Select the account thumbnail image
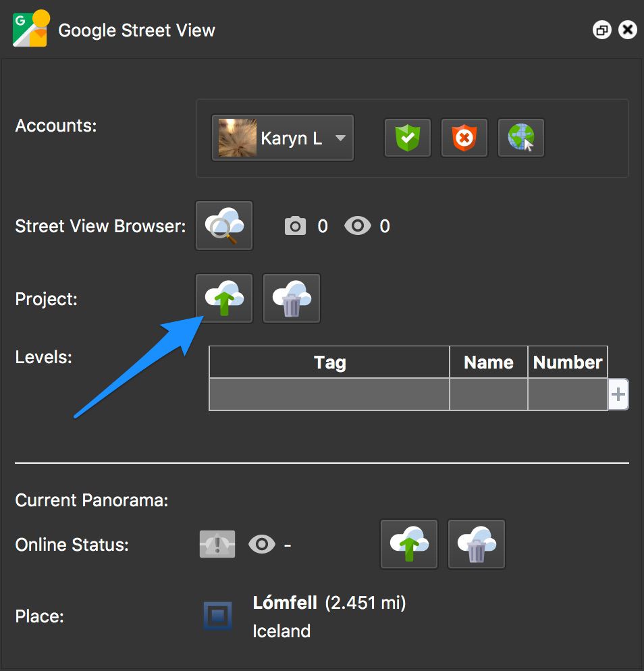The image size is (644, 671). click(x=236, y=138)
